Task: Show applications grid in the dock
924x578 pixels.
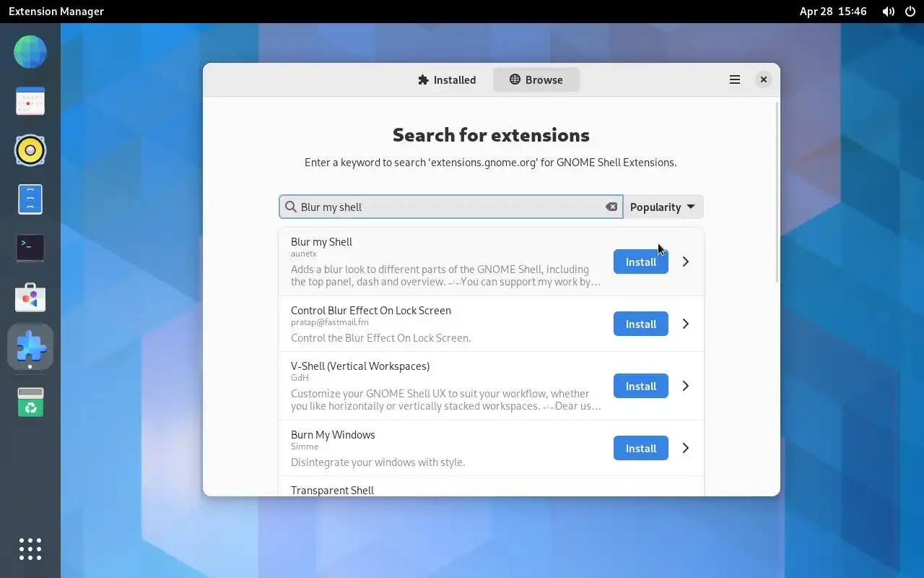Action: [x=30, y=549]
